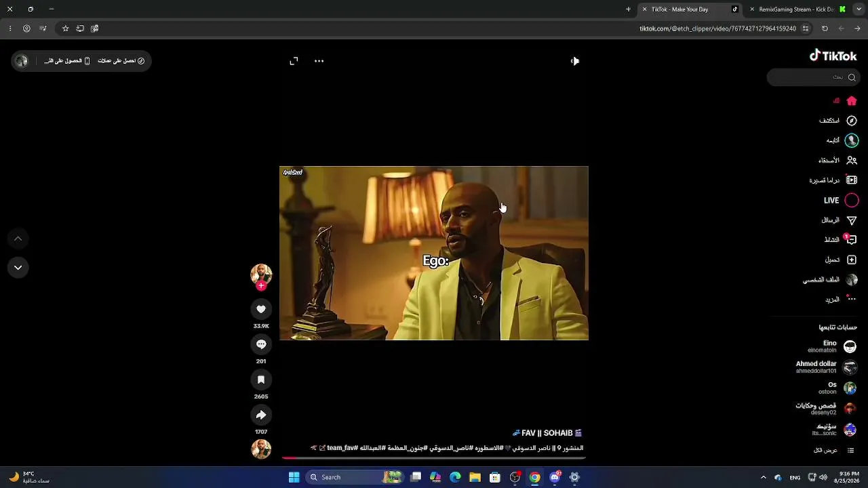Switch to the RemixGaming Stream Kick tab

pyautogui.click(x=797, y=9)
